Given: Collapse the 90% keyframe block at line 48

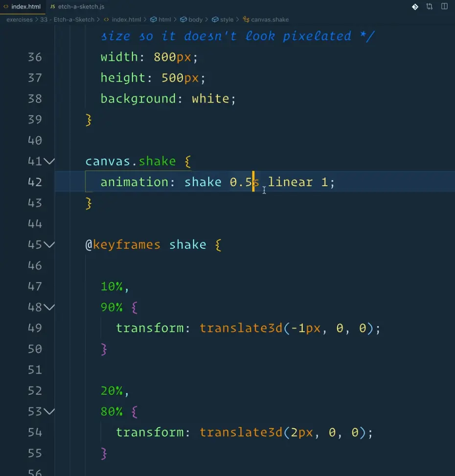Looking at the screenshot, I should 49,307.
